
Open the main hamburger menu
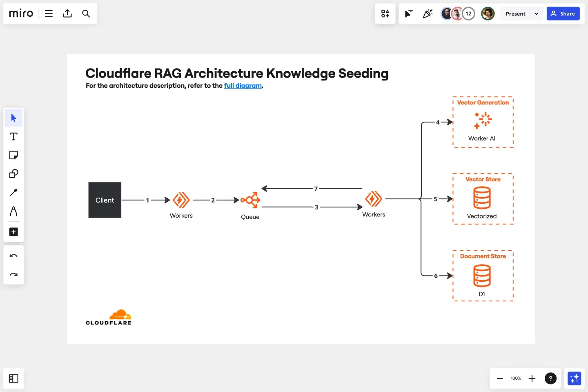(49, 13)
